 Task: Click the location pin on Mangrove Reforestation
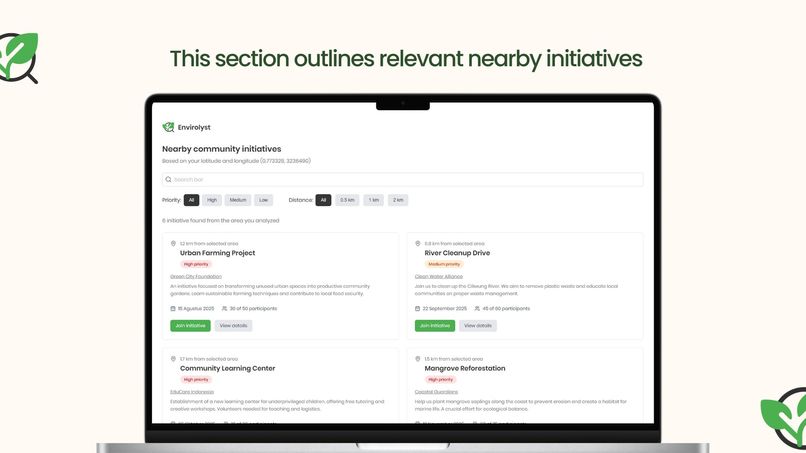pyautogui.click(x=418, y=359)
